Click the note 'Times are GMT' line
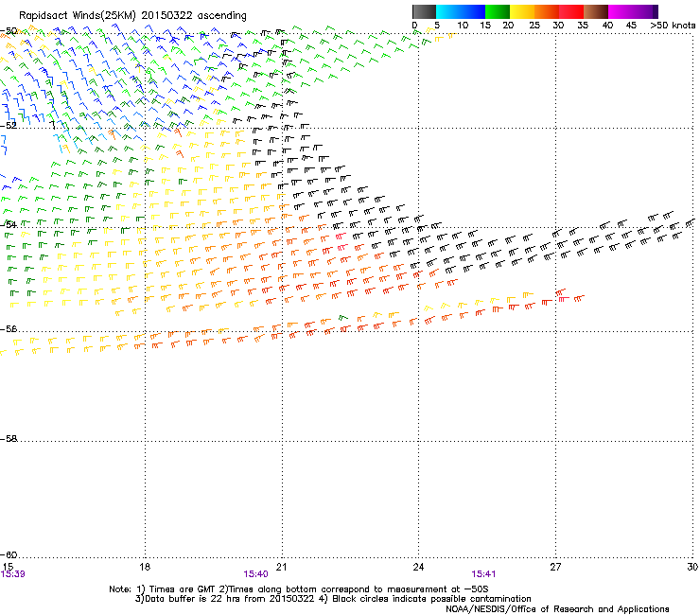The width and height of the screenshot is (700, 615). [x=299, y=589]
